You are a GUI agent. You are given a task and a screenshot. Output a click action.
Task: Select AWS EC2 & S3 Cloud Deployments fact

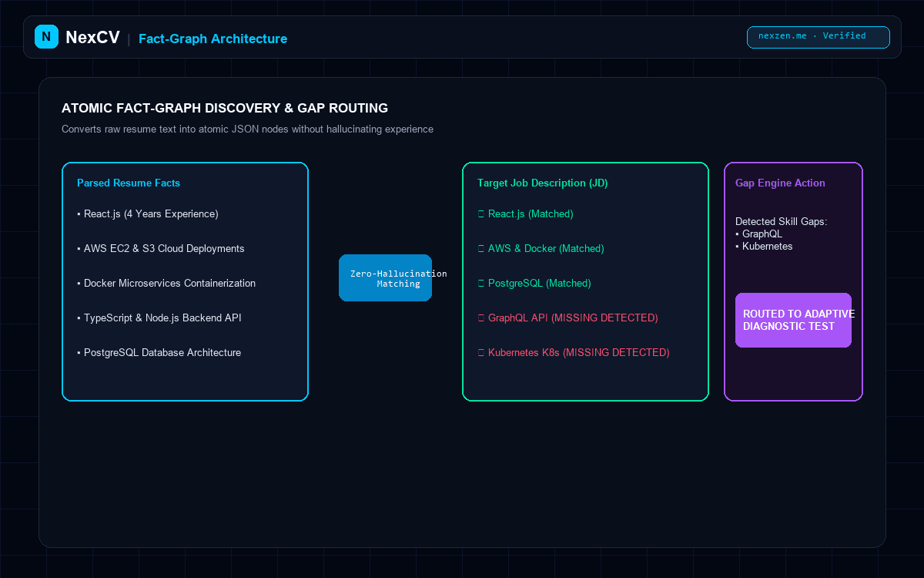[x=161, y=248]
